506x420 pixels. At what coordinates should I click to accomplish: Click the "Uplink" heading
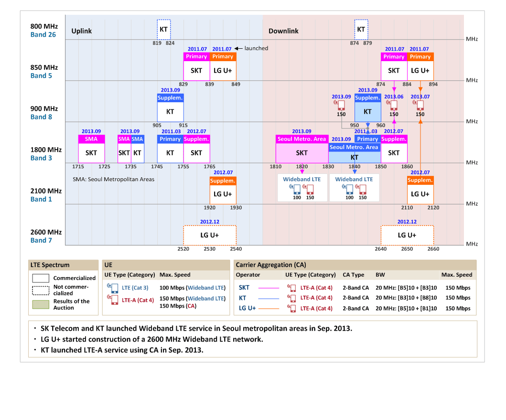[x=81, y=31]
